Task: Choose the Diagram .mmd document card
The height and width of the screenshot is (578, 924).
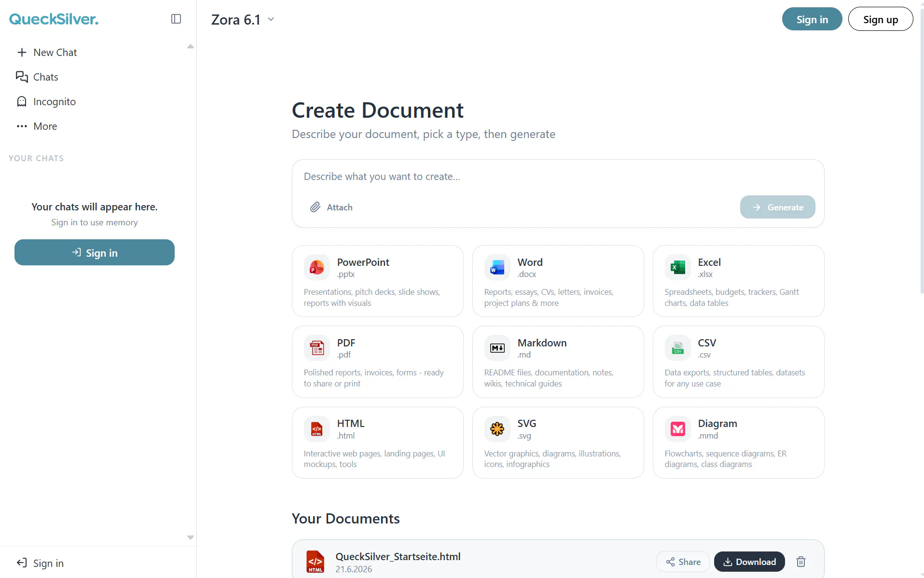Action: [x=739, y=442]
